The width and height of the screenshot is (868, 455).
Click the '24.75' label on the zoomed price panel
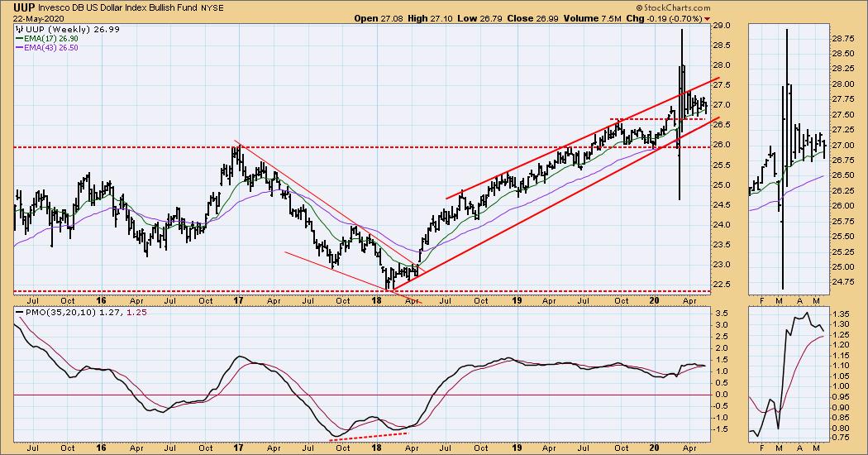pos(846,281)
